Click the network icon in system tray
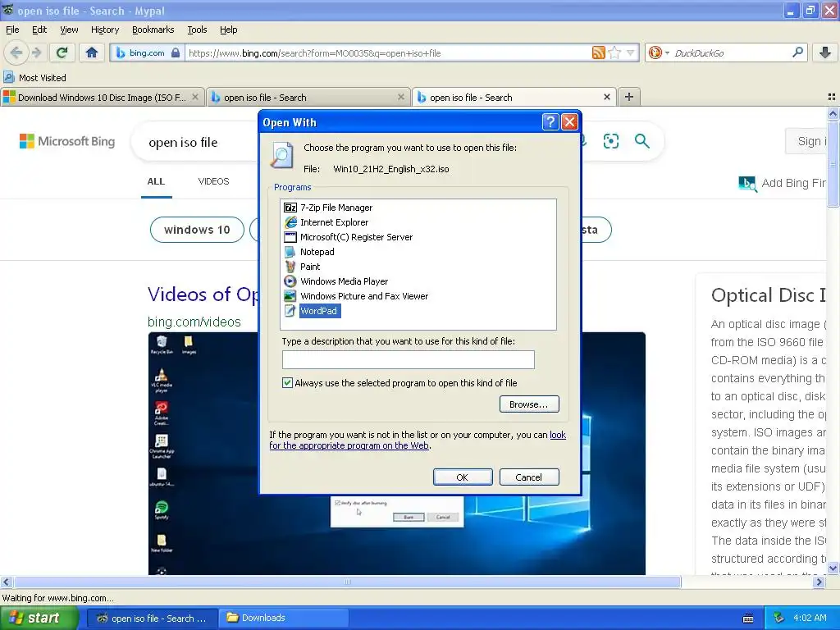840x630 pixels. point(778,618)
